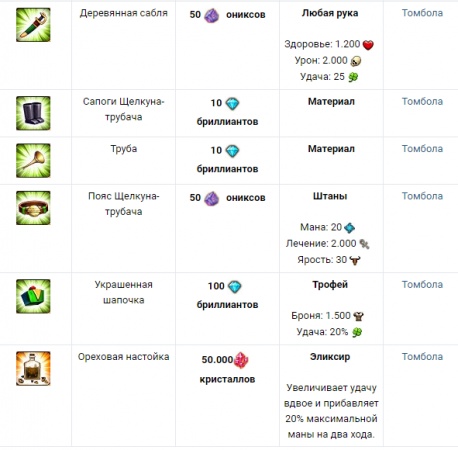Open the Томбола link in the Труба row
Image resolution: width=458 pixels, height=450 pixels.
click(422, 149)
